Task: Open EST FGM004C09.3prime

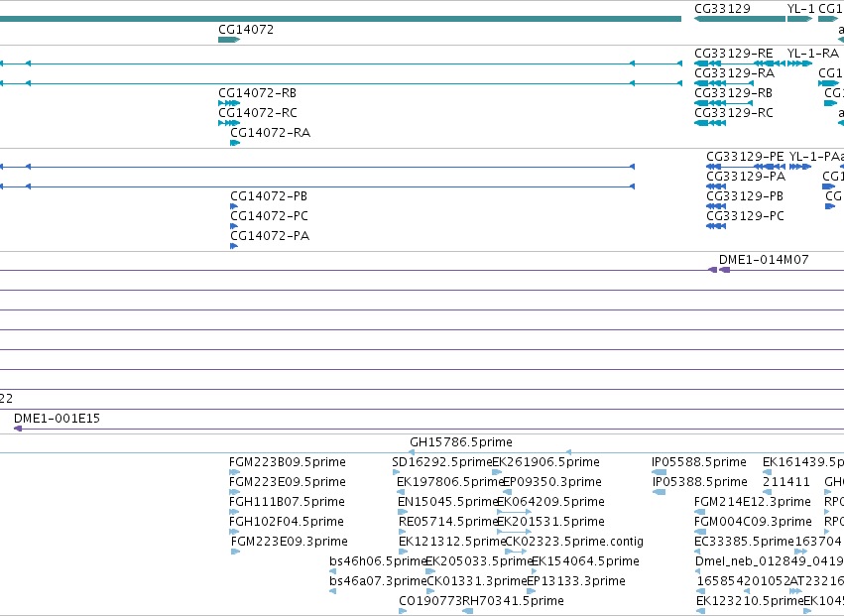Action: (753, 523)
